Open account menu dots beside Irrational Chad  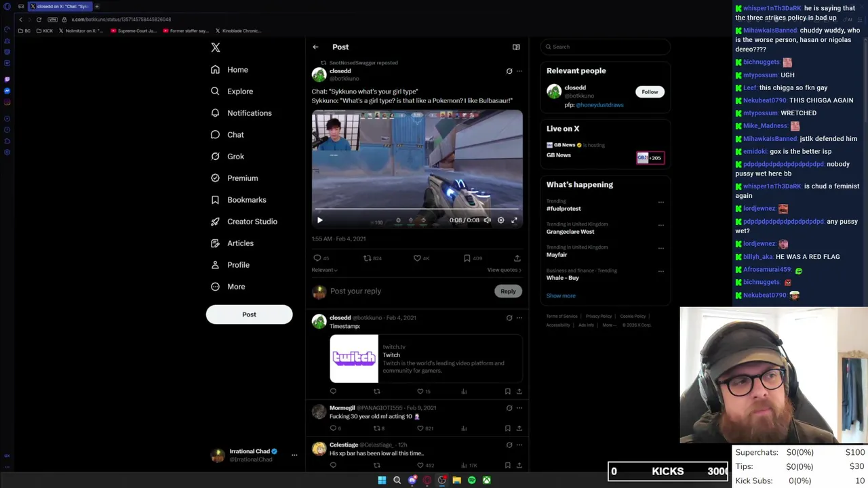(294, 455)
